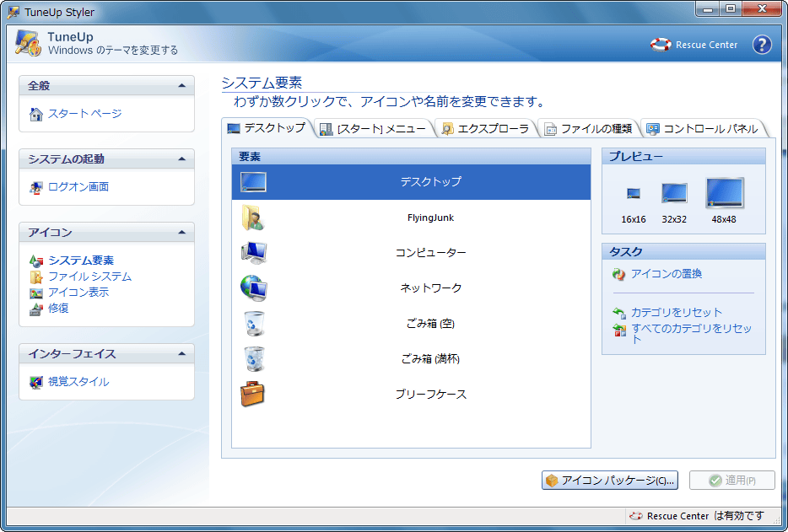Click the ファイル システム sidebar icon
788x532 pixels.
[35, 277]
